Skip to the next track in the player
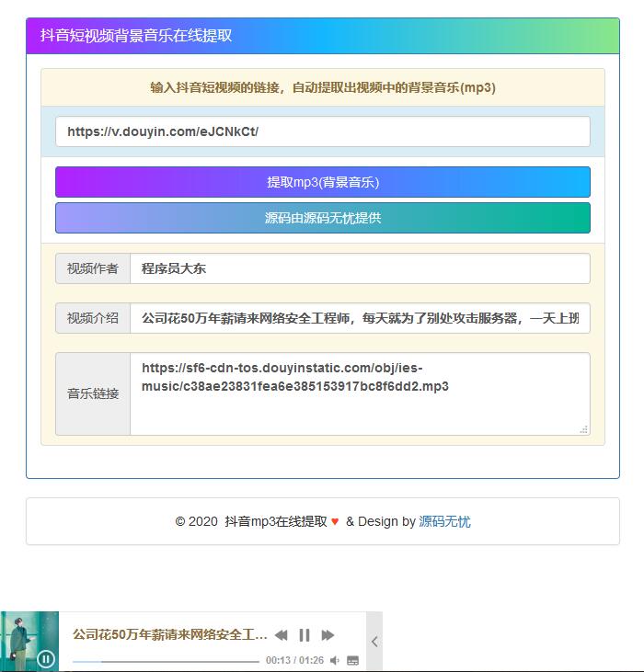Viewport: 644px width, 672px height. [x=328, y=635]
